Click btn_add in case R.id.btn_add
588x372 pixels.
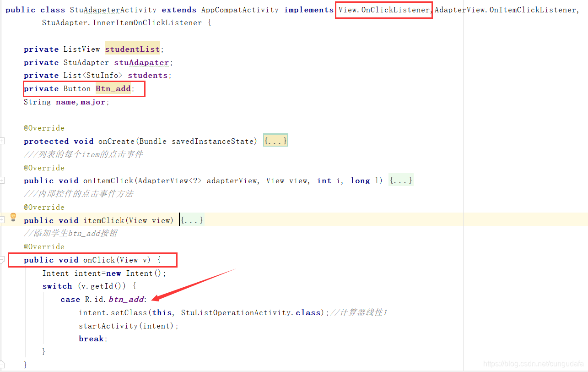[x=126, y=299]
